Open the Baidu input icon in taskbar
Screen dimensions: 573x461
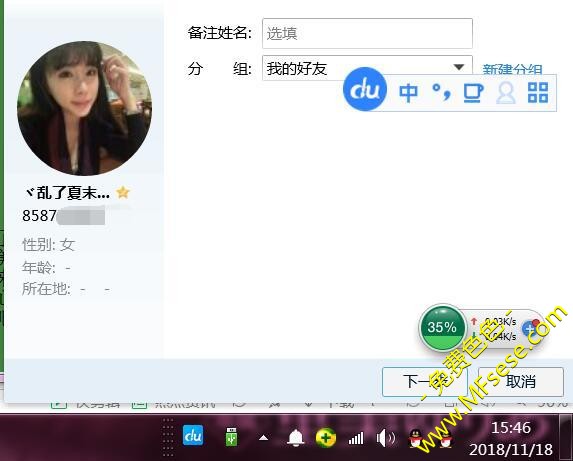(x=193, y=435)
